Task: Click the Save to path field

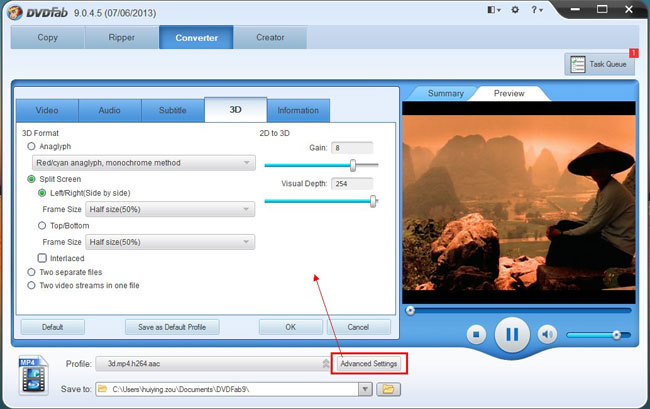Action: [227, 389]
